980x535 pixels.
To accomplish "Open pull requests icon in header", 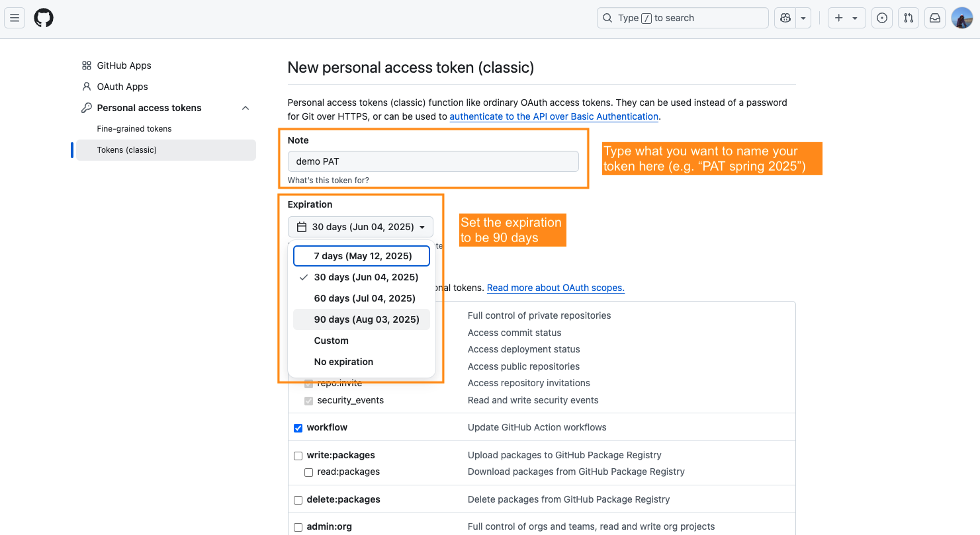I will point(909,18).
